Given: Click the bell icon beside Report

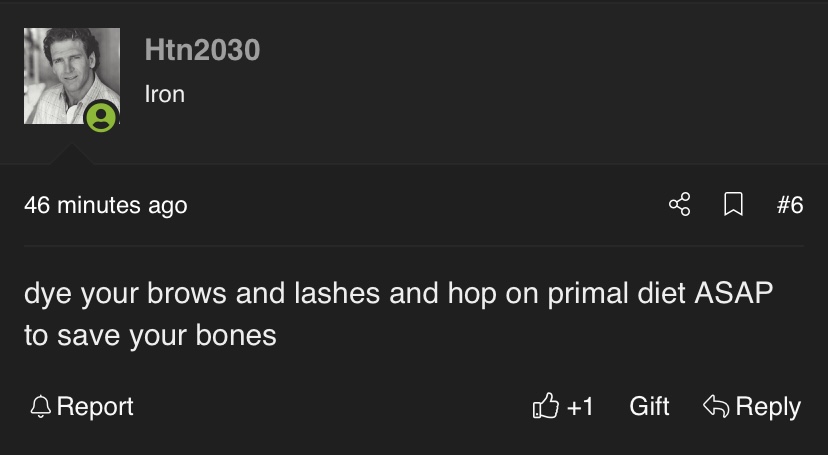Looking at the screenshot, I should (40, 407).
